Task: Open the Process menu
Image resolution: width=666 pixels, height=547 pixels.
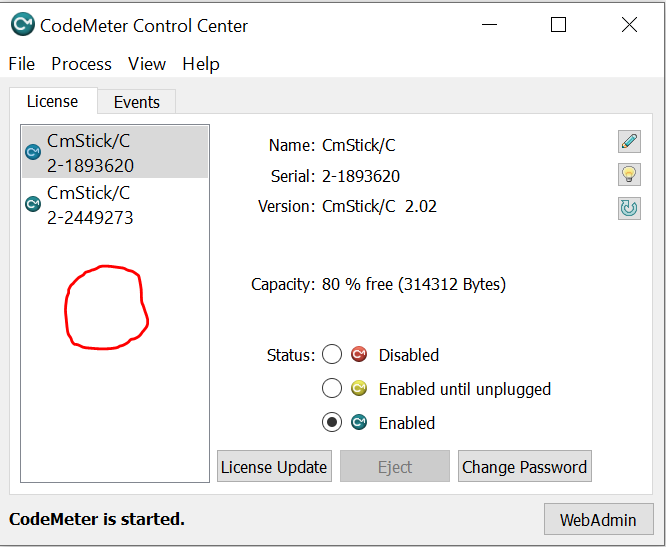Action: coord(82,64)
